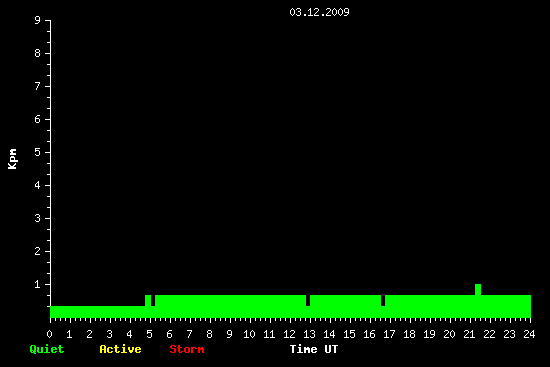550x367 pixels.
Task: Click hour 24 on the time axis
Action: [529, 334]
